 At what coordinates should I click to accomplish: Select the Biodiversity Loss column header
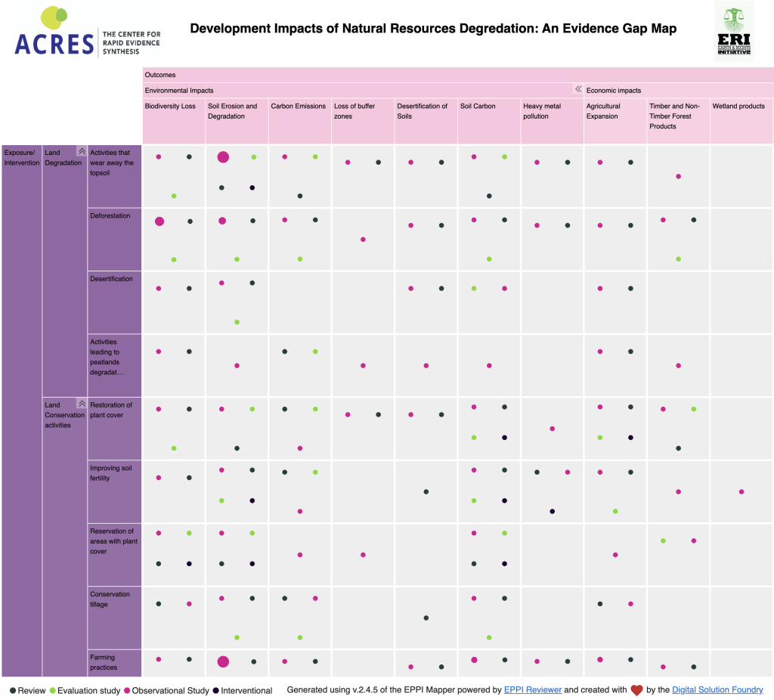point(170,107)
